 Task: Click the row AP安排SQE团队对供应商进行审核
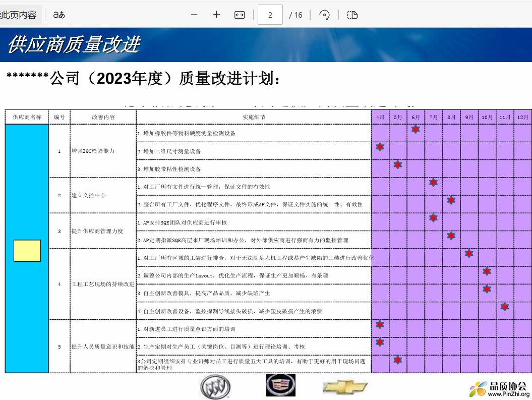(254, 222)
